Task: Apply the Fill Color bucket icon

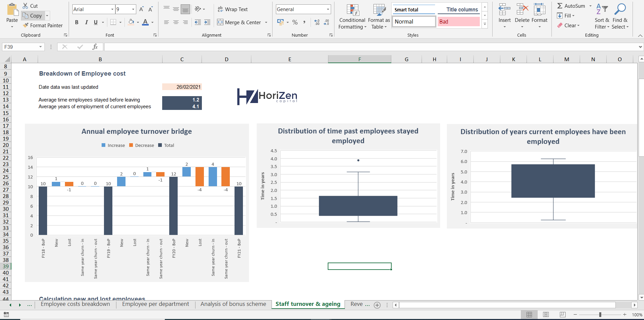Action: (x=131, y=22)
